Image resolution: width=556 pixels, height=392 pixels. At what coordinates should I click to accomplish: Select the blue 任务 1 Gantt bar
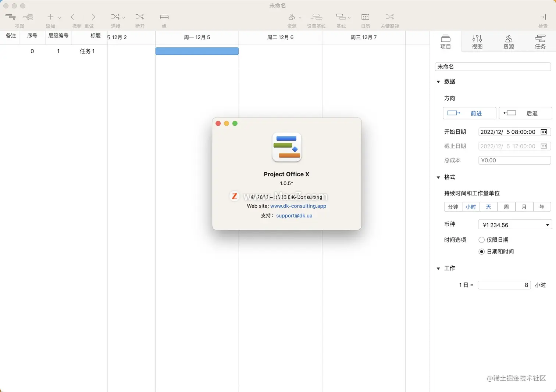click(x=197, y=51)
